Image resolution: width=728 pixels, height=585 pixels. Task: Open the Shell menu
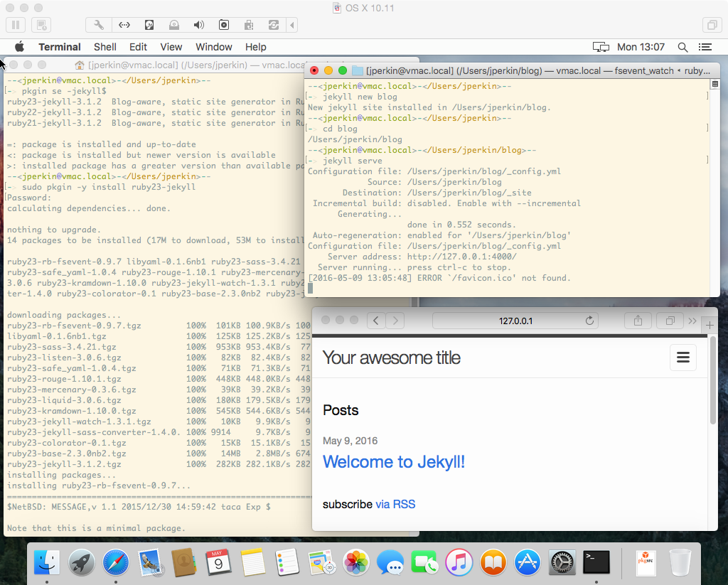(105, 47)
